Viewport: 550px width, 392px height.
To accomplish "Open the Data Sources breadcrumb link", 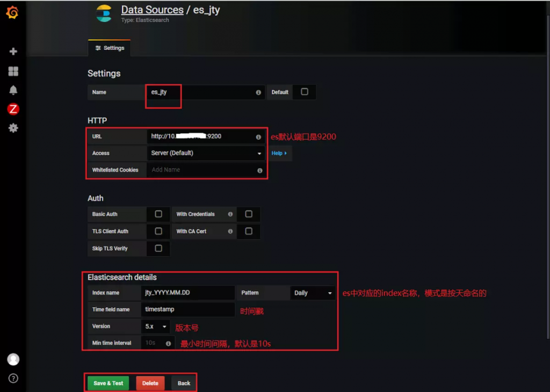I will pyautogui.click(x=152, y=10).
